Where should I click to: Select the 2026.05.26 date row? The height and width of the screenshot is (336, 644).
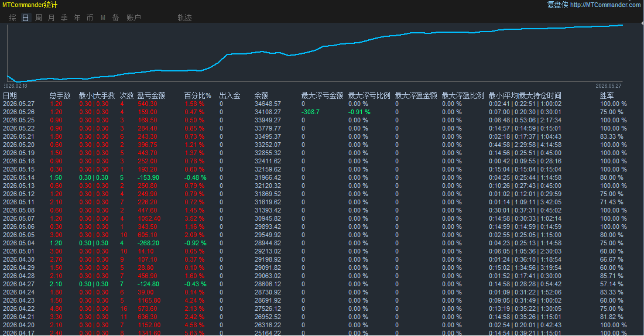[x=19, y=112]
